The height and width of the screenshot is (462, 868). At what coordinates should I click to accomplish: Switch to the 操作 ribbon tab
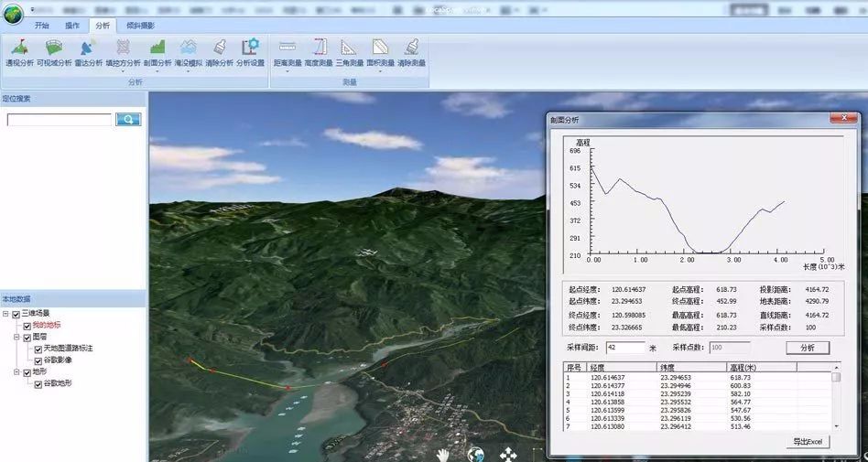pos(72,26)
